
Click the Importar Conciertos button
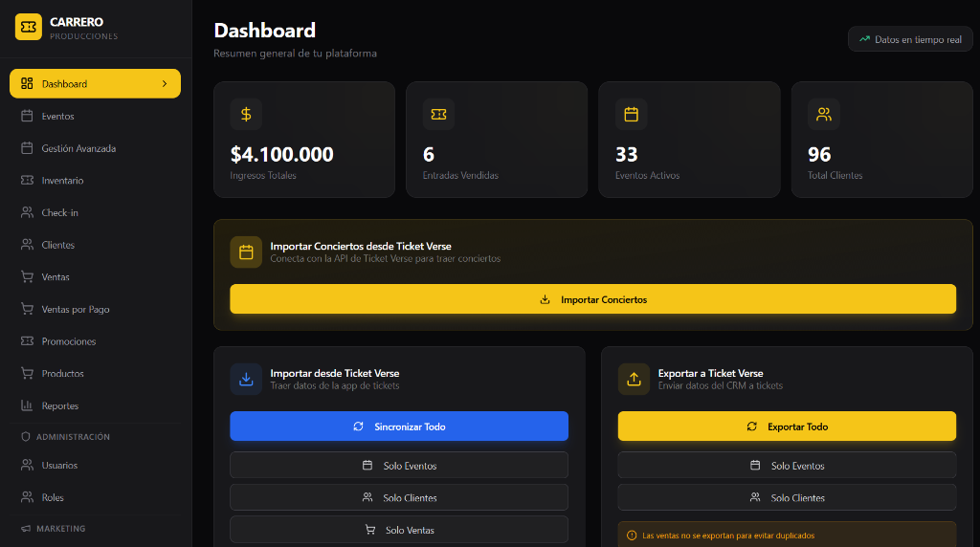point(592,299)
